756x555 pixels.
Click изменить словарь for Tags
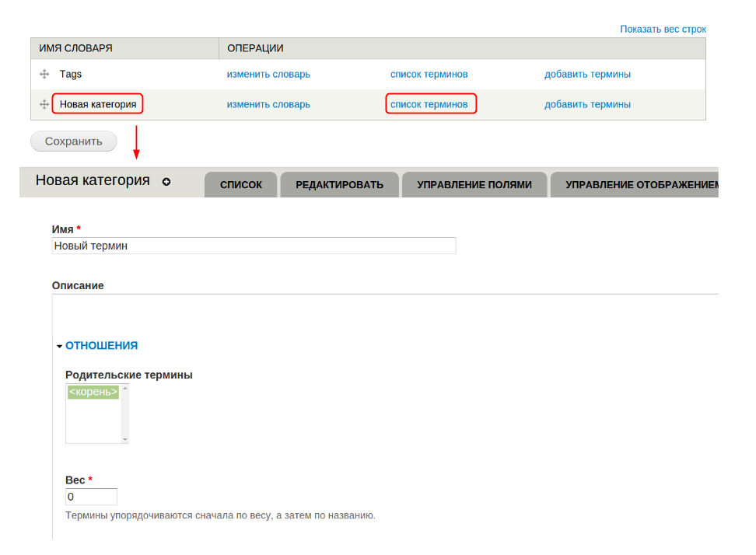tap(268, 75)
